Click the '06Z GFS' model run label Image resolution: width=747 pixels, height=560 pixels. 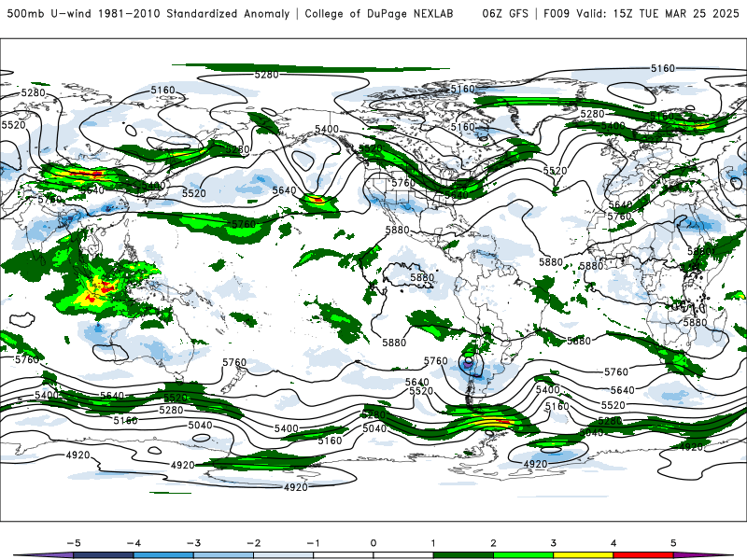click(505, 13)
